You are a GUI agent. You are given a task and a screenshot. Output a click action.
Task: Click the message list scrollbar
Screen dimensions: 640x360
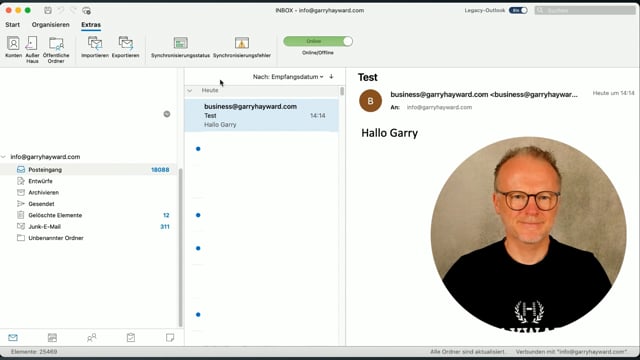coord(342,91)
